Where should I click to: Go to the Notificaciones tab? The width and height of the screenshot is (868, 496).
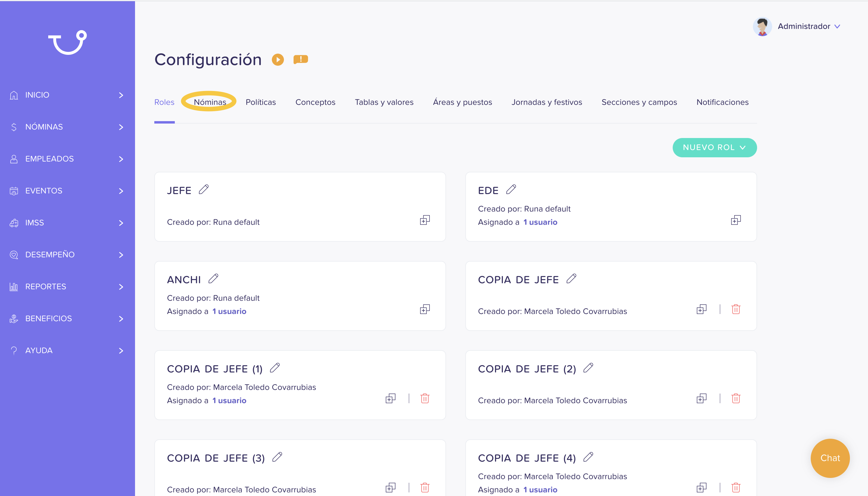pos(722,102)
